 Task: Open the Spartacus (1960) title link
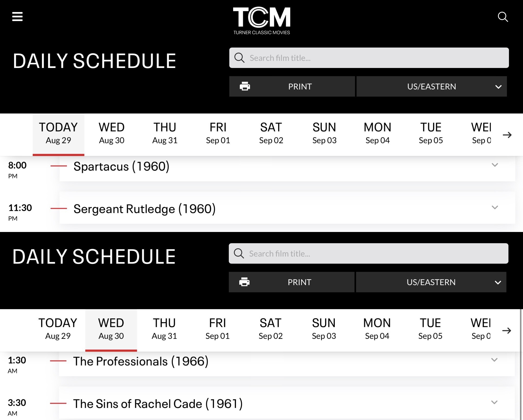pos(121,167)
